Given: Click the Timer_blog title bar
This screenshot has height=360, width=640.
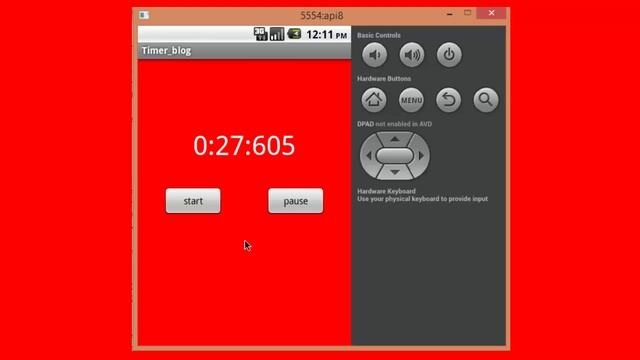Looking at the screenshot, I should 244,51.
